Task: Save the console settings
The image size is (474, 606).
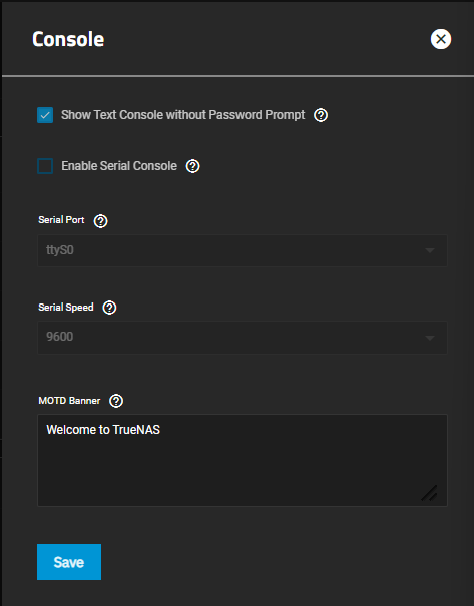Action: [69, 562]
